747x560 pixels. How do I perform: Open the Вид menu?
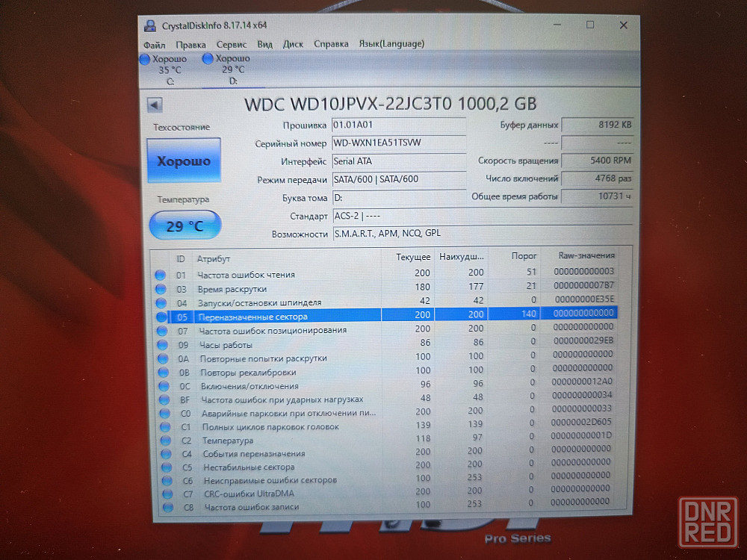pyautogui.click(x=265, y=44)
